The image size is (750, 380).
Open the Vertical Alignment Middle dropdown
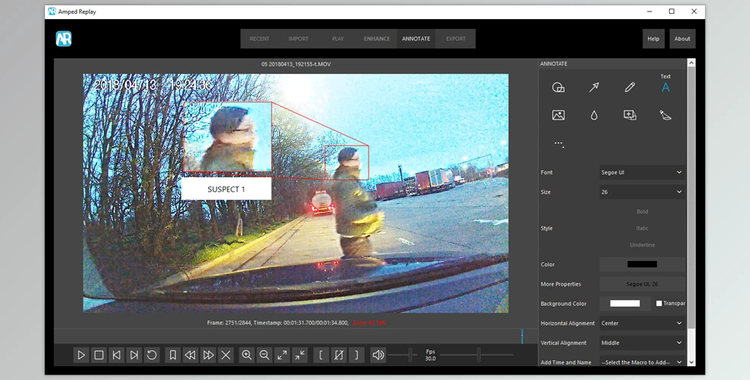(642, 343)
